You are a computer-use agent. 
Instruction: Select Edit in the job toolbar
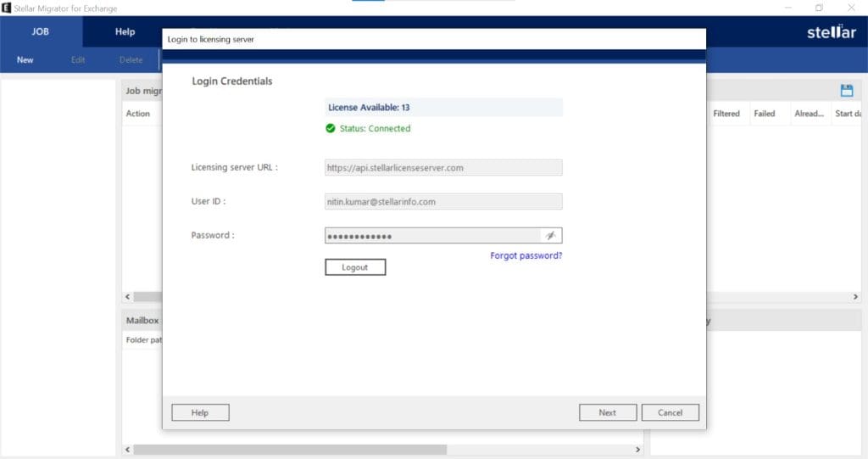pyautogui.click(x=78, y=60)
